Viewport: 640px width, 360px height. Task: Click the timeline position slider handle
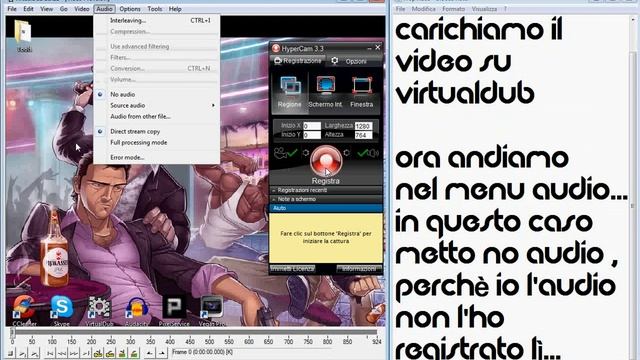[x=13, y=332]
